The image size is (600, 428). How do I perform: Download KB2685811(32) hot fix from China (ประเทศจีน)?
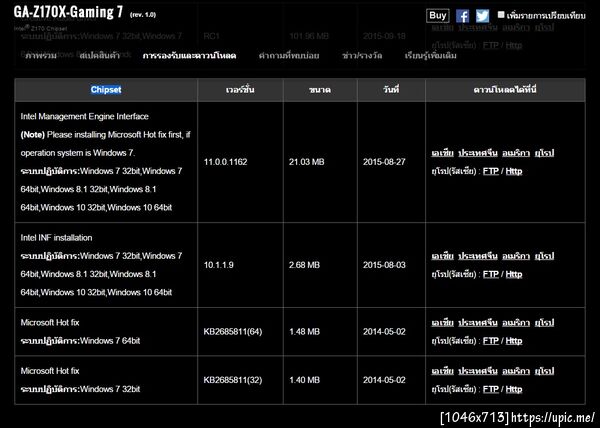pyautogui.click(x=478, y=371)
